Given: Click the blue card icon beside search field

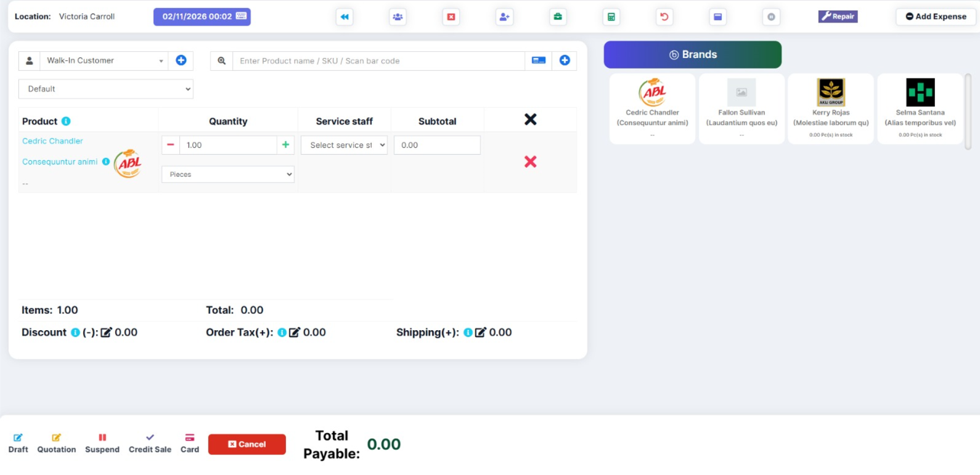Looking at the screenshot, I should [539, 60].
